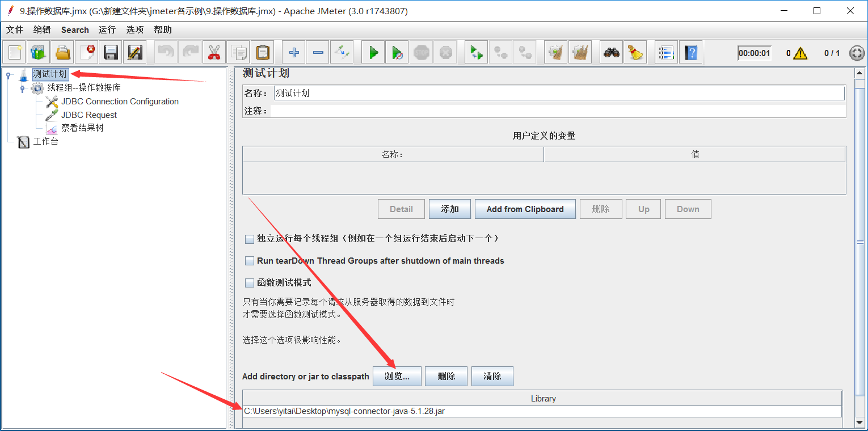
Task: Create a new test plan via New icon
Action: [15, 53]
